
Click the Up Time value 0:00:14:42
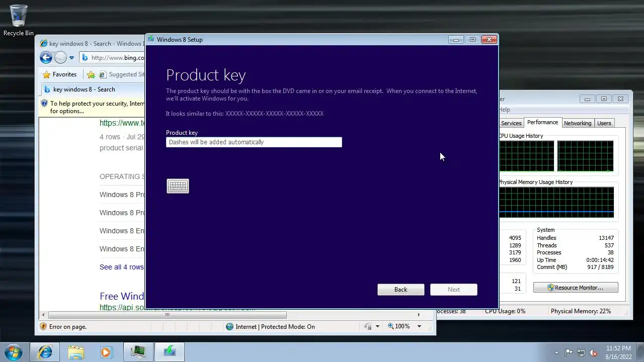[600, 260]
